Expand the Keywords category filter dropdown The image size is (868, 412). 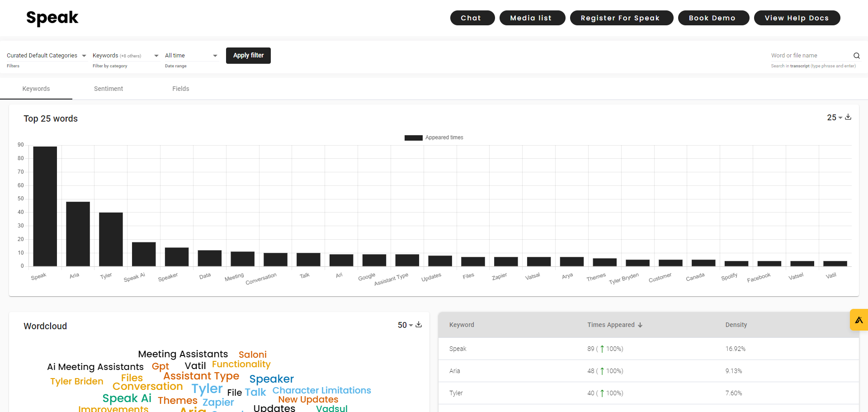[126, 56]
